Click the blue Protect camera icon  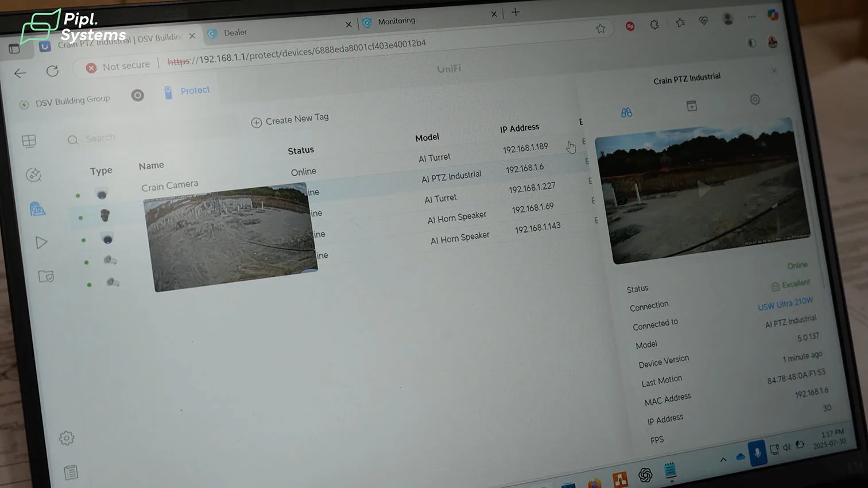168,92
